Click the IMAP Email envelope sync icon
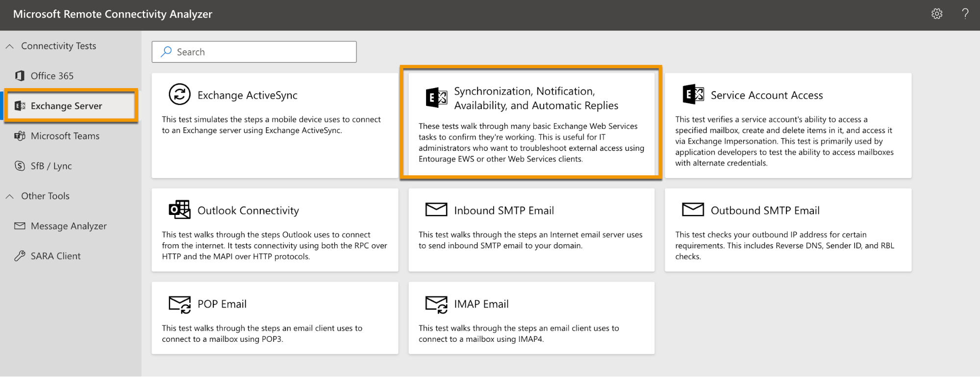 436,305
